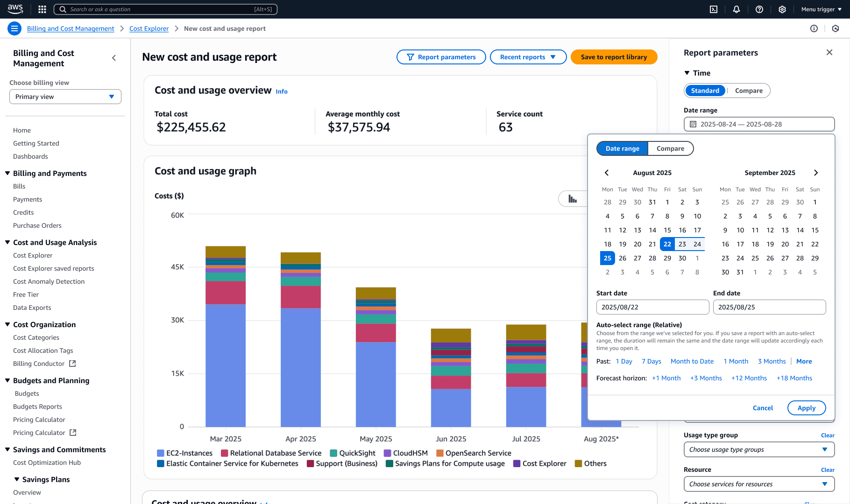
Task: Click the funnel icon on Report parameters
Action: point(411,57)
